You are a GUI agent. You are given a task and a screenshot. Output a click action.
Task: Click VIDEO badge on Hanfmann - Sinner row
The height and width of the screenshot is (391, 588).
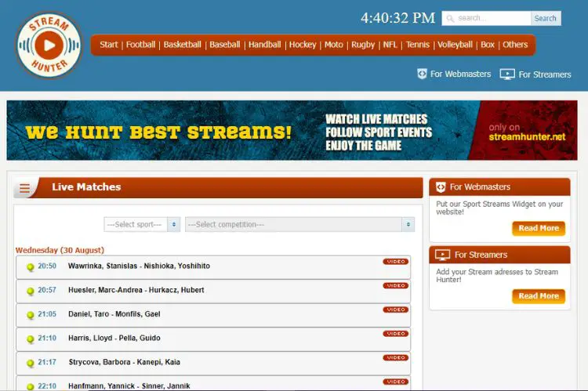pos(396,382)
